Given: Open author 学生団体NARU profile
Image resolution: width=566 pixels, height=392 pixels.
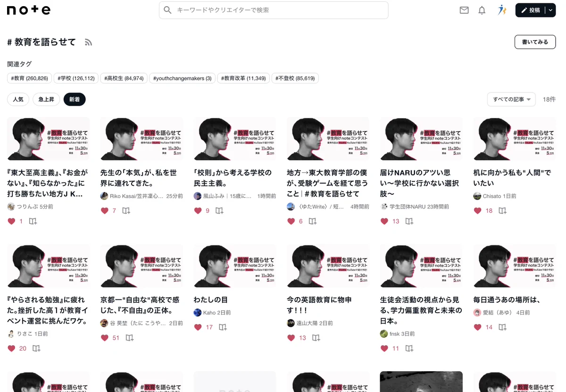Looking at the screenshot, I should (x=407, y=207).
